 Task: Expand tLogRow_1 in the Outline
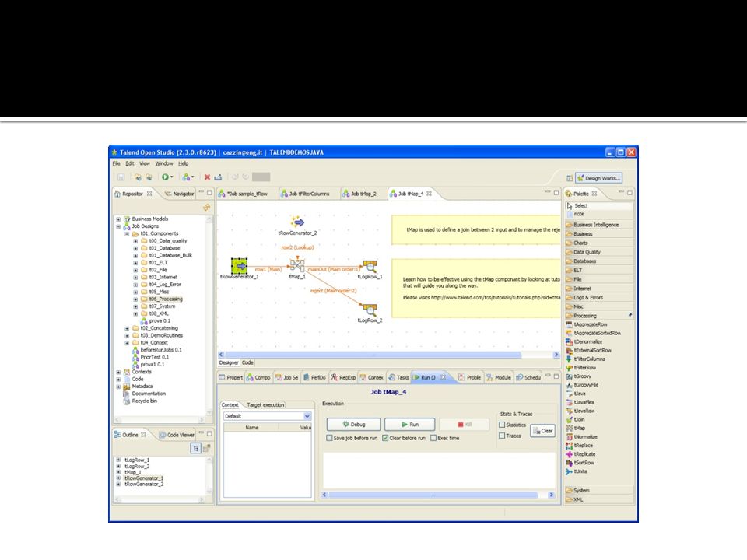click(118, 460)
